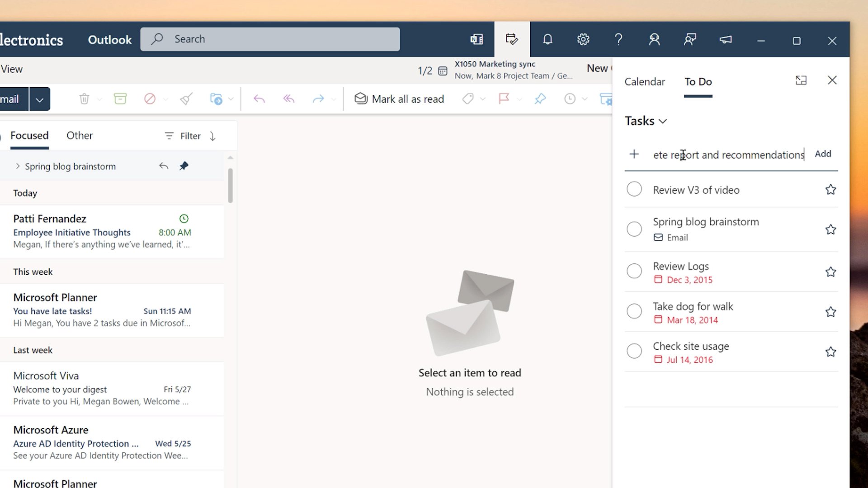Click Add to create task
The image size is (868, 488).
[823, 154]
